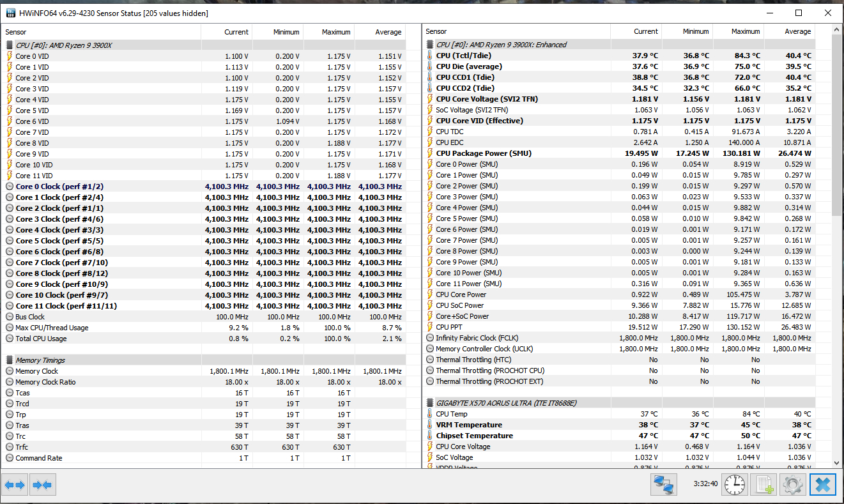
Task: Select the Command Rate row
Action: [x=204, y=458]
